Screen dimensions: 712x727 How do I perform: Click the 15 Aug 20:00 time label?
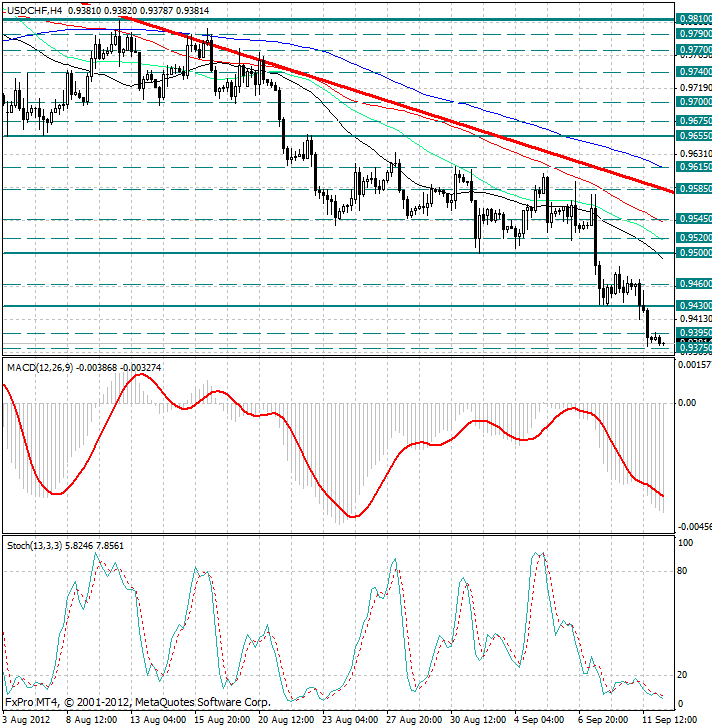pyautogui.click(x=222, y=720)
